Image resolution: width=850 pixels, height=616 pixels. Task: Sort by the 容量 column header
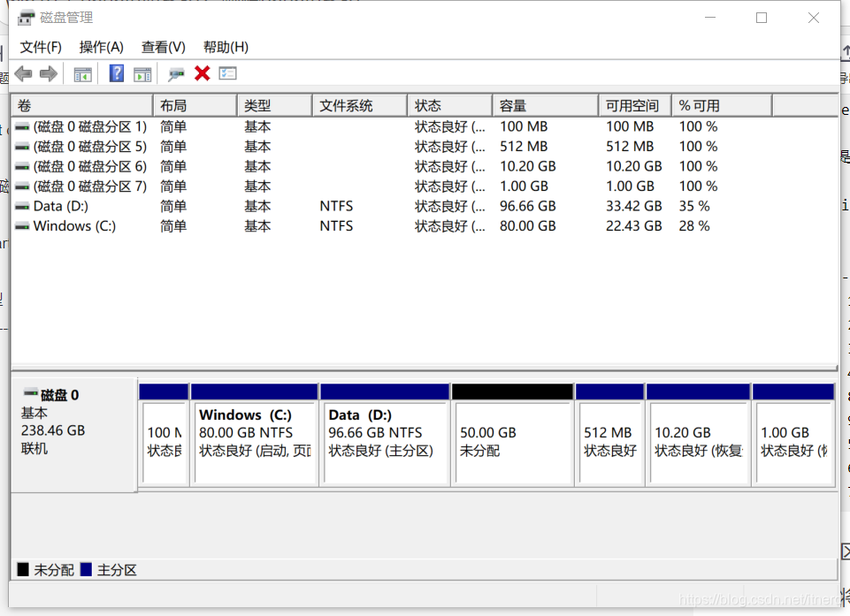tap(546, 105)
